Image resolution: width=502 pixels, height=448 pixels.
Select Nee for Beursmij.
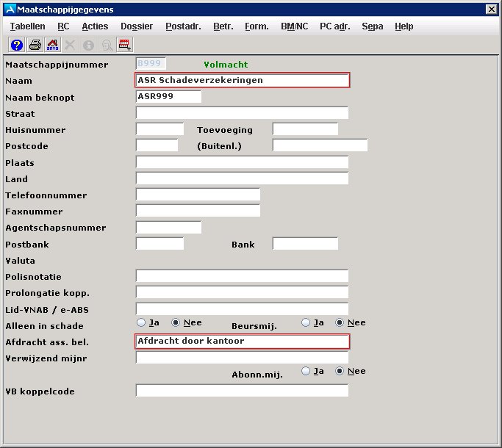pyautogui.click(x=340, y=322)
